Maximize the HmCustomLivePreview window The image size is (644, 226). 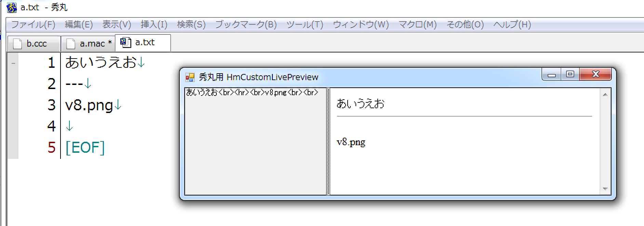570,74
